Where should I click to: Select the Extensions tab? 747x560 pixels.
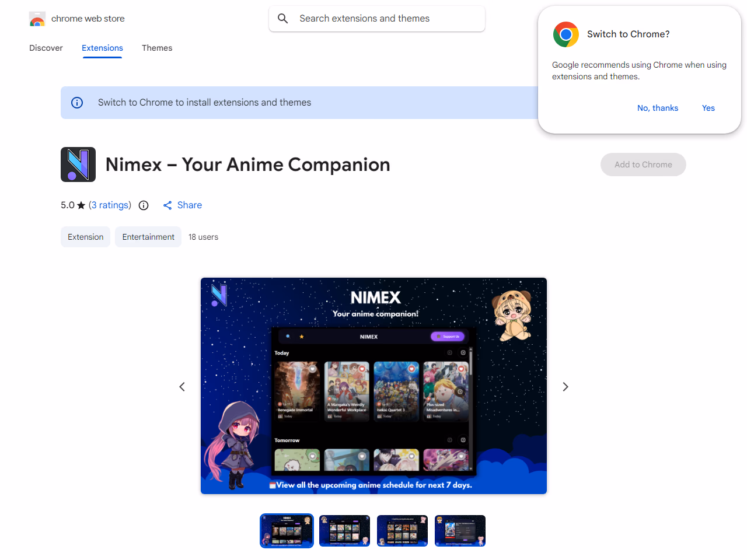point(102,48)
